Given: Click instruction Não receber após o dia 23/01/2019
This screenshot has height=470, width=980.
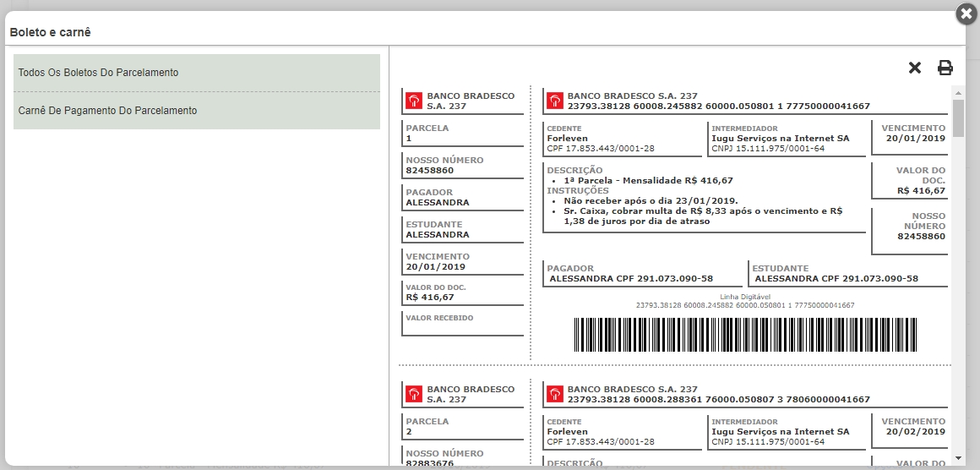Looking at the screenshot, I should click(x=651, y=200).
